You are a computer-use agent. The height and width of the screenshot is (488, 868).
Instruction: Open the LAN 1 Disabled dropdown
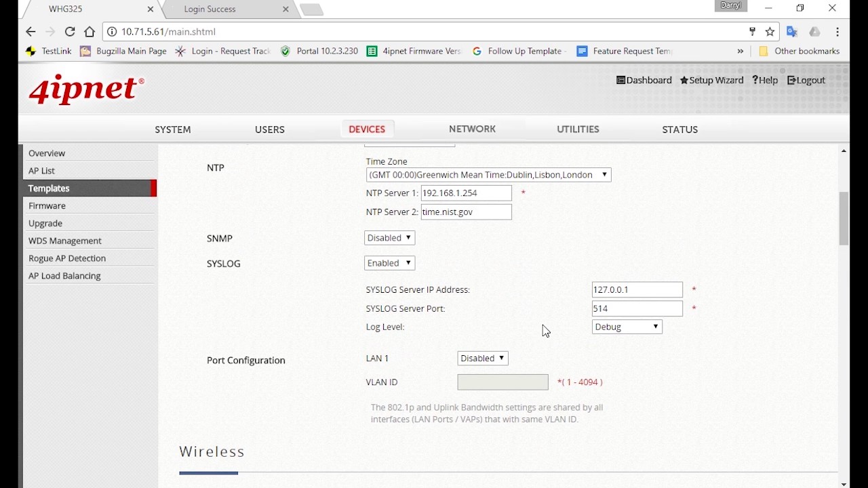(483, 359)
